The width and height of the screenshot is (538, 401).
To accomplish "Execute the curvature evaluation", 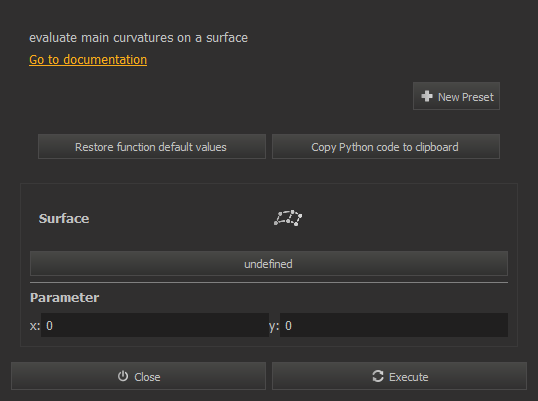I will click(399, 376).
